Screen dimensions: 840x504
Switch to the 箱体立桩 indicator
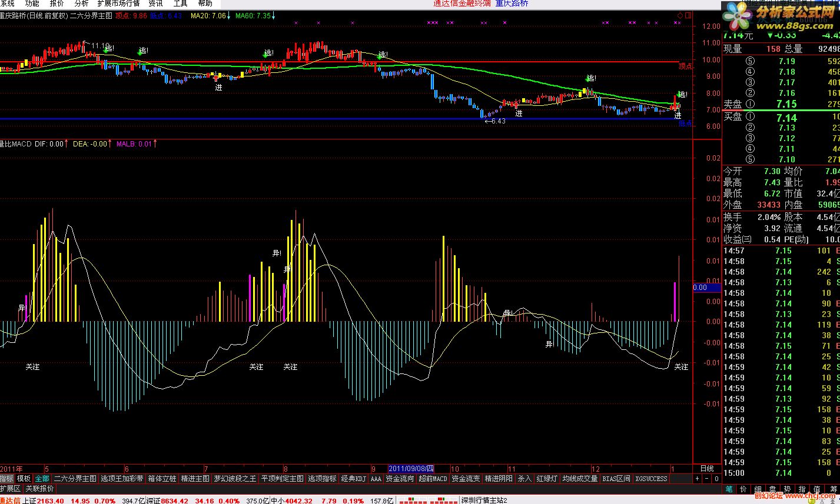tap(162, 479)
